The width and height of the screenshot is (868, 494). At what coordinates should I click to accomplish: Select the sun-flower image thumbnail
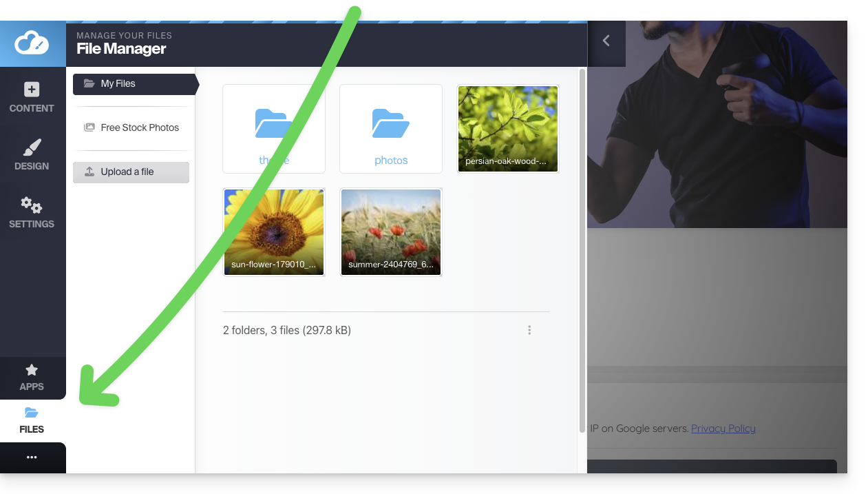coord(274,232)
